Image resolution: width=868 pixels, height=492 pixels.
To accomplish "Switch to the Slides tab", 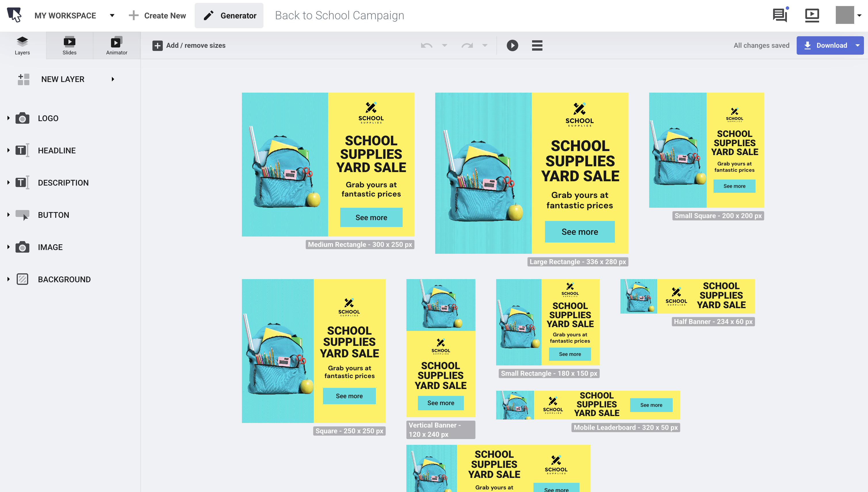I will click(69, 45).
